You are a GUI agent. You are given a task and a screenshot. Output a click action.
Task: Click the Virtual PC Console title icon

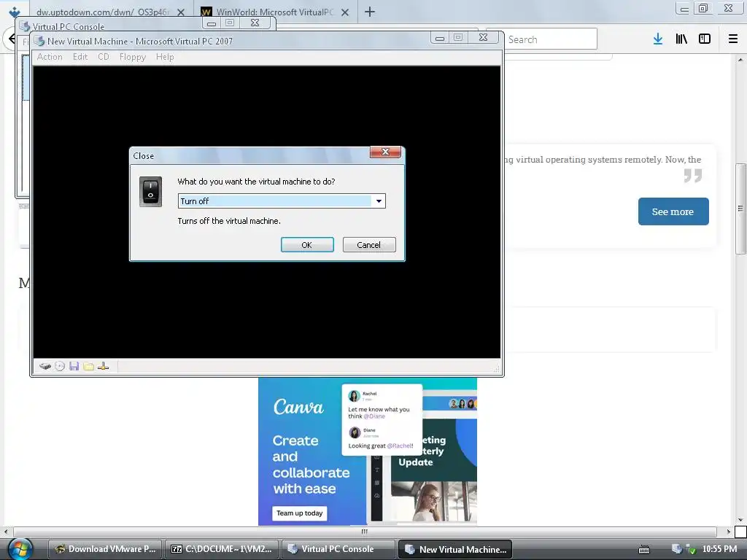(24, 27)
